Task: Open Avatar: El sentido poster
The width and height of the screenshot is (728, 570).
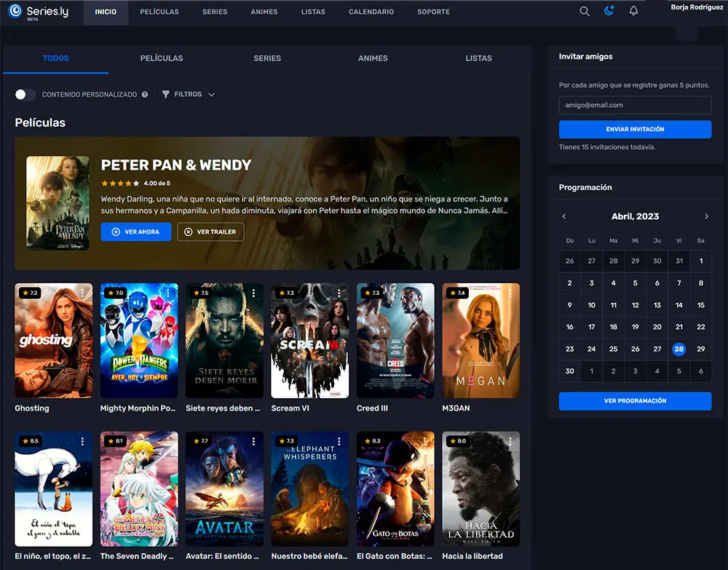Action: [224, 488]
